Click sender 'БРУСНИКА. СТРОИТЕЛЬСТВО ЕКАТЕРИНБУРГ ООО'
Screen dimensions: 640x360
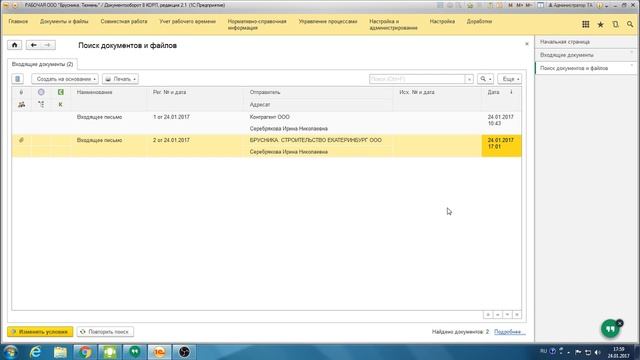316,140
